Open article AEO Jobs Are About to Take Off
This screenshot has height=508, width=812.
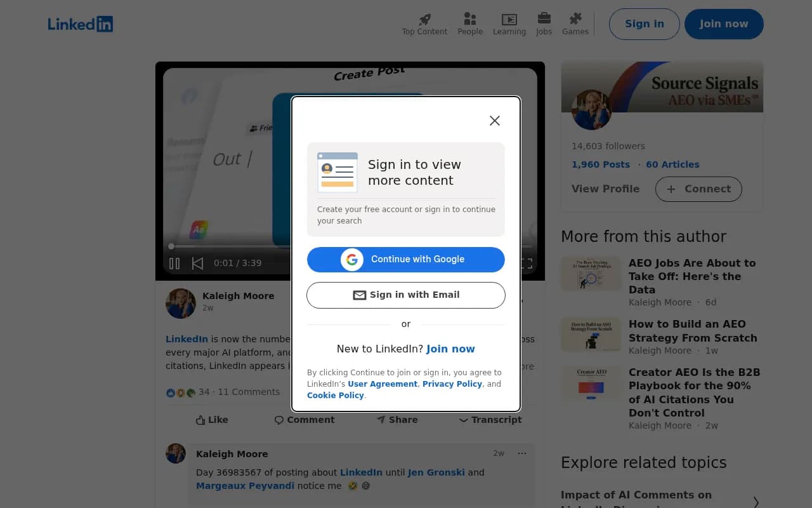click(692, 276)
